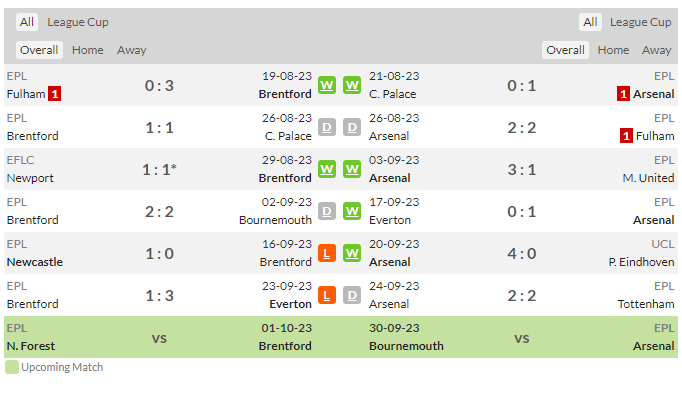Image resolution: width=682 pixels, height=407 pixels.
Task: Click Brentford's L badge for Everton match
Action: click(x=327, y=295)
